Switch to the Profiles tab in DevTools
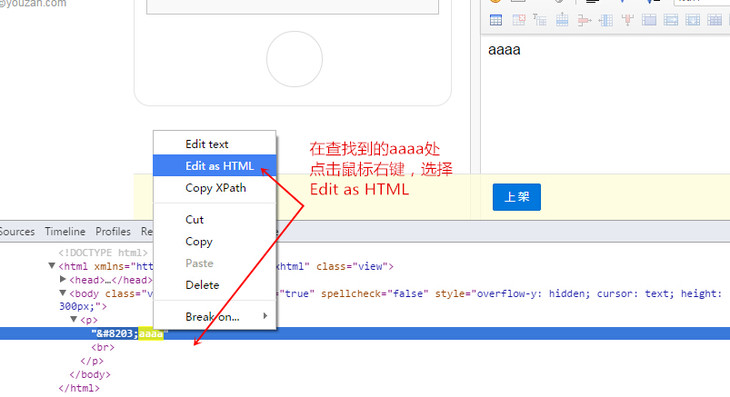730x397 pixels. coord(113,232)
